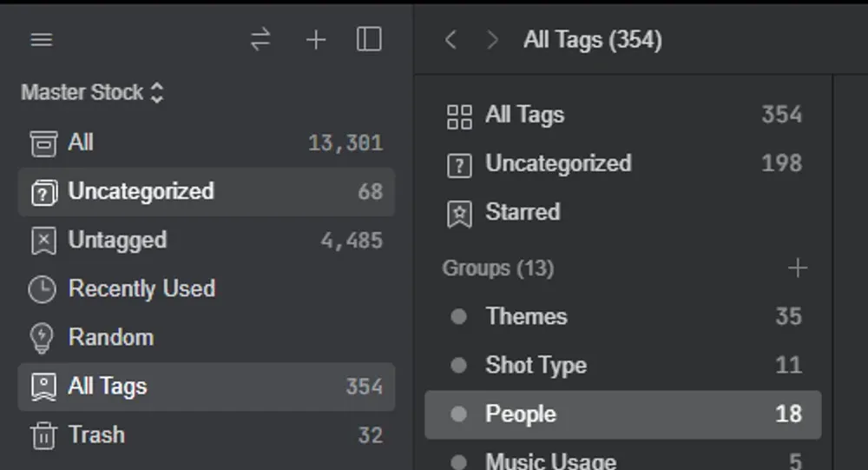Toggle the sidebar panel layout icon
The image size is (868, 470).
(x=369, y=39)
